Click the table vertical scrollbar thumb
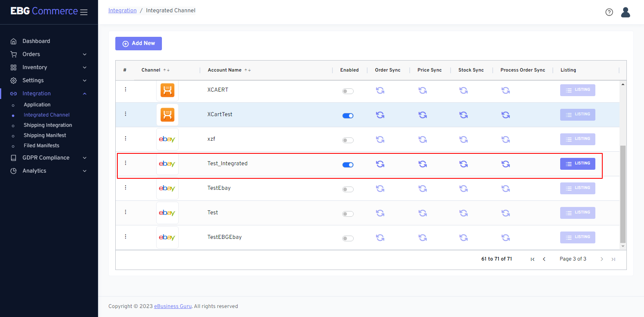The width and height of the screenshot is (644, 317). tap(623, 194)
